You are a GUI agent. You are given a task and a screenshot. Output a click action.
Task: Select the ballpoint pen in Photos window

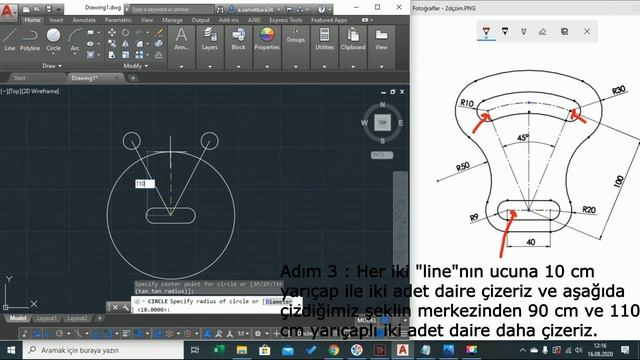tap(486, 31)
